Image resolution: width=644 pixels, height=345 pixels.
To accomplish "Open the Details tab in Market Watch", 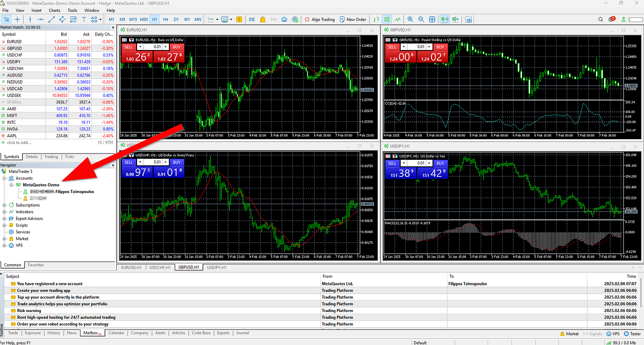I will 32,157.
